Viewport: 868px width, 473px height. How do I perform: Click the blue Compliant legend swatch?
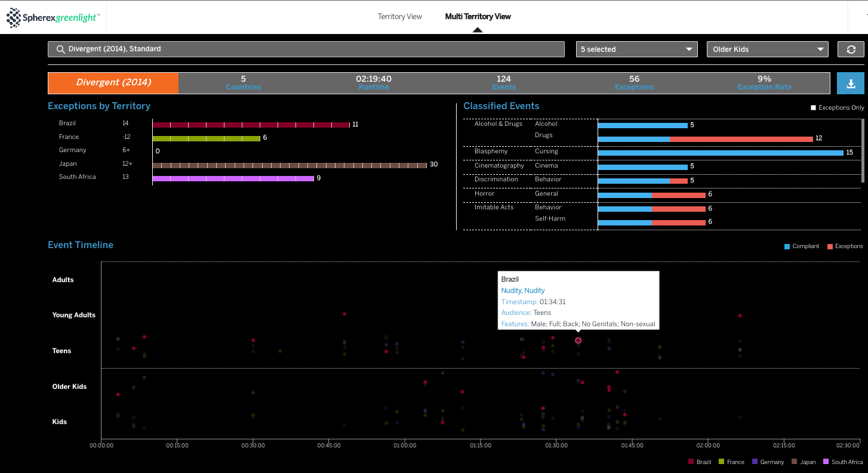[787, 246]
